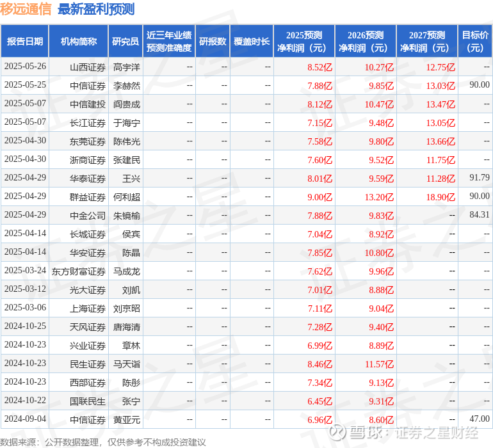Click analyst name 陈彤
Viewport: 493px width, 448px height.
pos(131,383)
